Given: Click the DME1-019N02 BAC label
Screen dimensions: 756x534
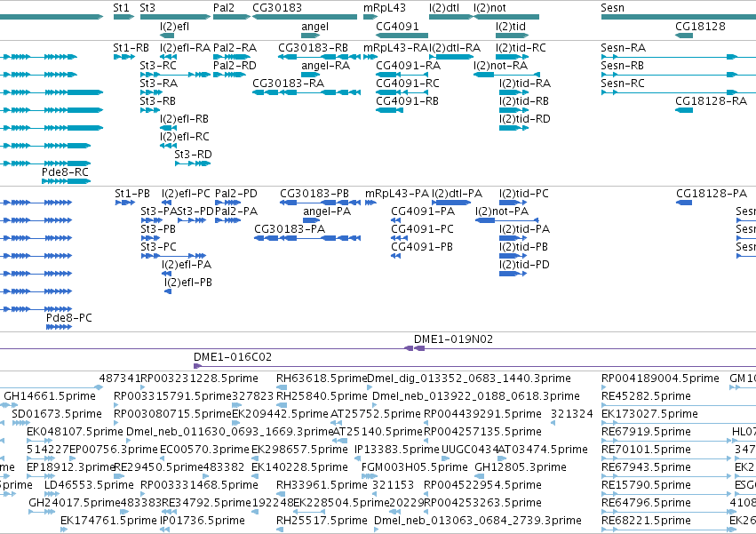Looking at the screenshot, I should tap(453, 339).
